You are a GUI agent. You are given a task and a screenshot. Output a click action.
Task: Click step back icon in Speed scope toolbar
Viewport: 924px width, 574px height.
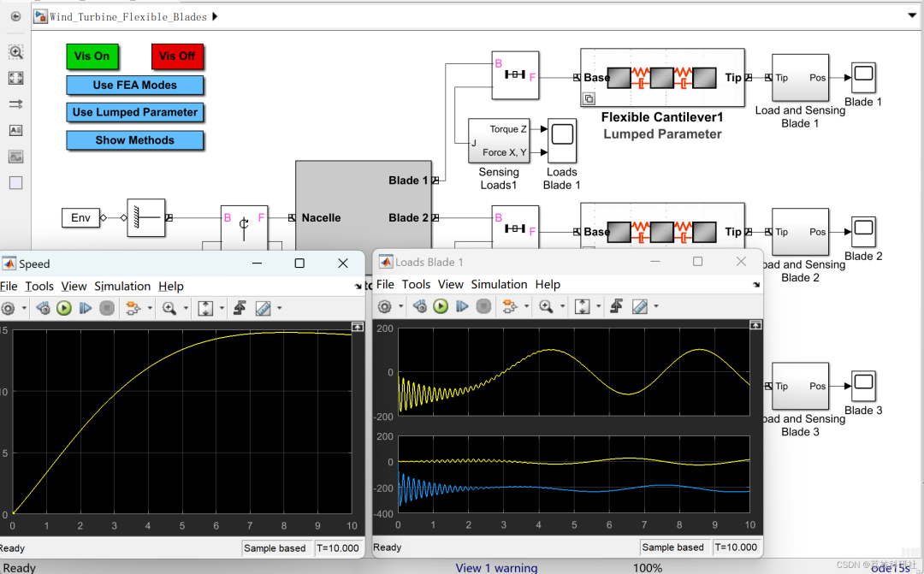[43, 308]
